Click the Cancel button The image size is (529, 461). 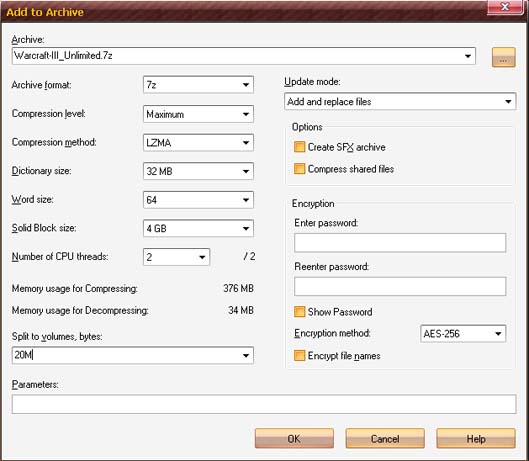(385, 438)
